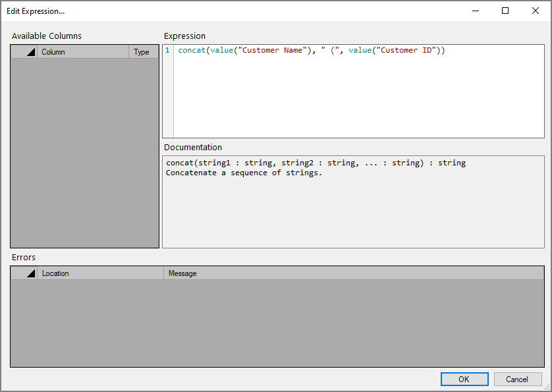Click line number 1 in expression gutter

167,49
